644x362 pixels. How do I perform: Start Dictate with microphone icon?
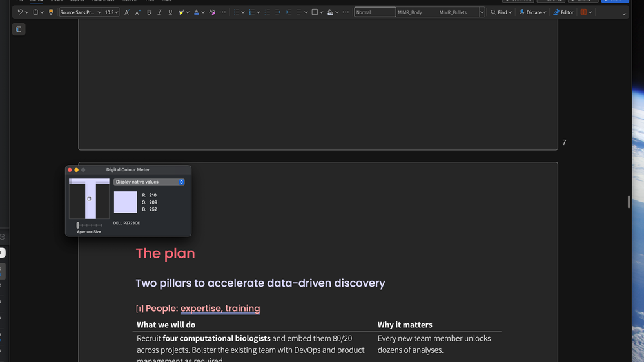coord(531,12)
